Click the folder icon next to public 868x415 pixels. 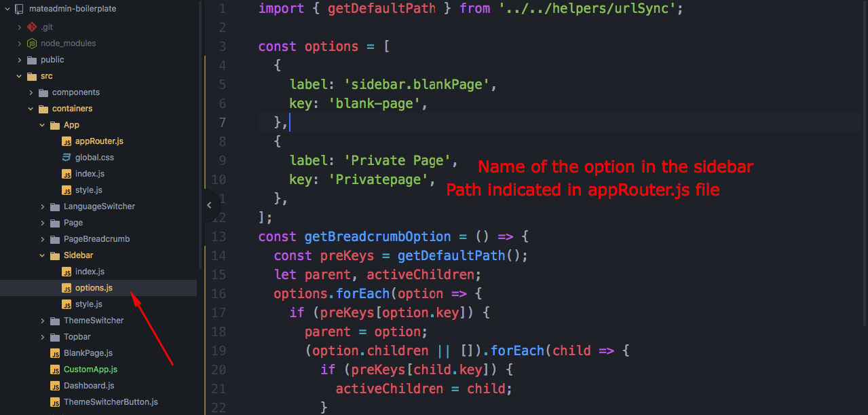click(31, 60)
